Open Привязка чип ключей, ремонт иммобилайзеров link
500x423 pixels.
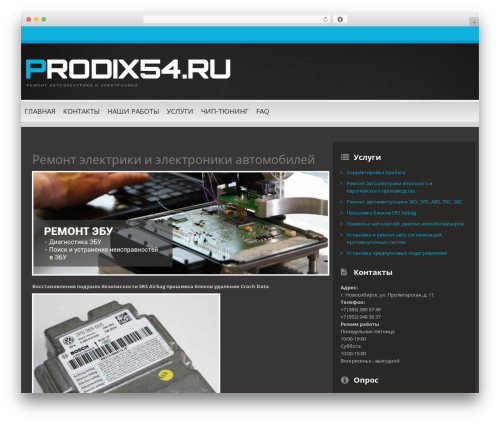click(x=405, y=224)
